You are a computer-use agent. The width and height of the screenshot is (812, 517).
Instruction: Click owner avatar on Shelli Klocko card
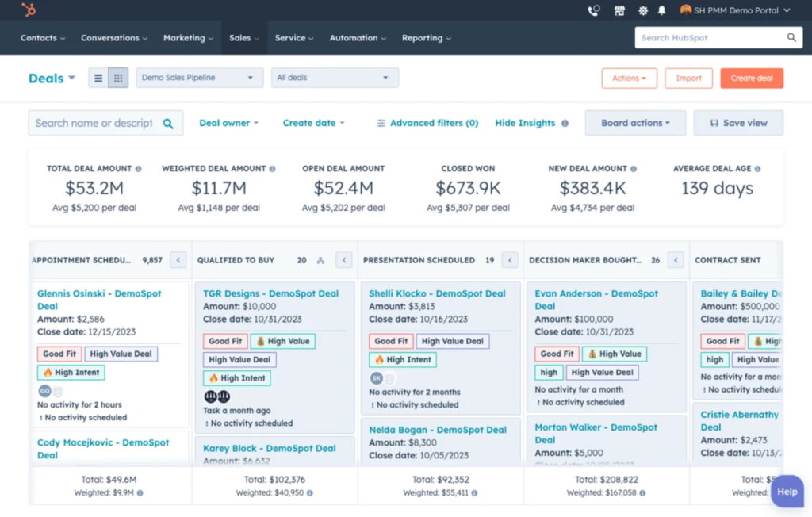[x=377, y=378]
